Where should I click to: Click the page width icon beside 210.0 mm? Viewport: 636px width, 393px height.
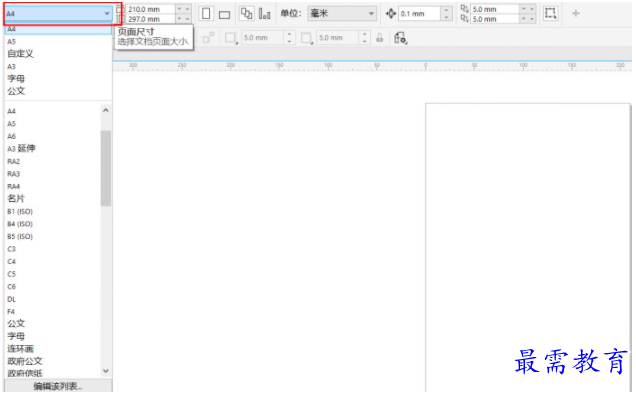(x=119, y=9)
